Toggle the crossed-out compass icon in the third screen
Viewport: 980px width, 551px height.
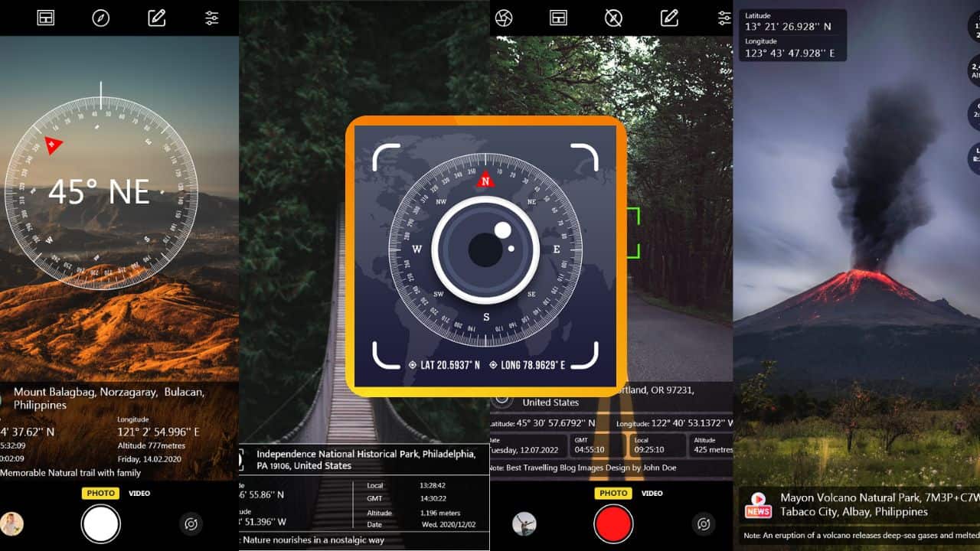(613, 18)
